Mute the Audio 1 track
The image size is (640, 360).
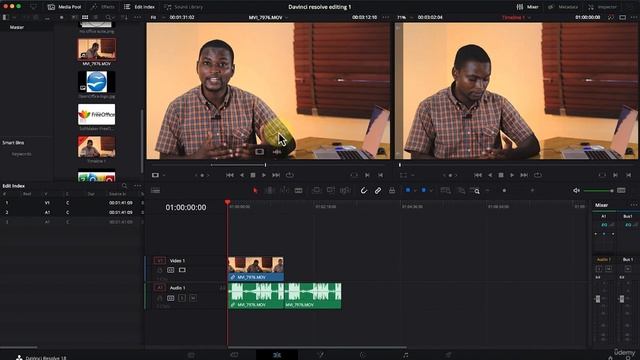coord(193,298)
